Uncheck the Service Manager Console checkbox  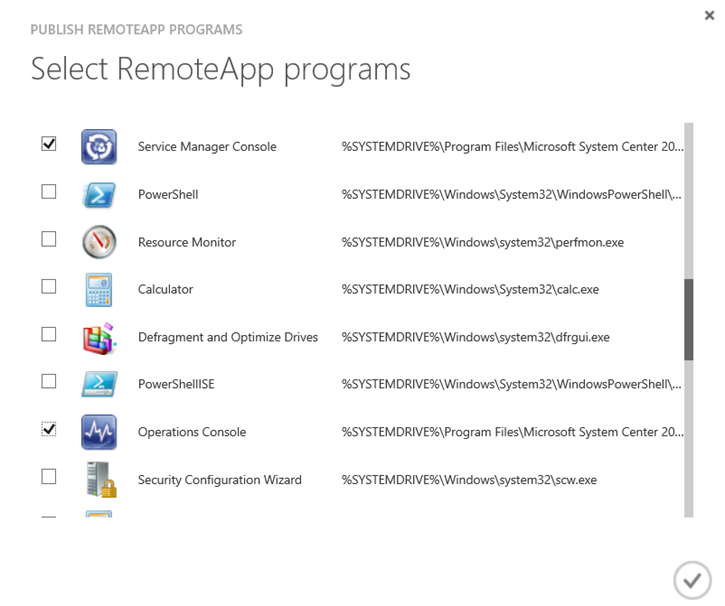(x=49, y=144)
